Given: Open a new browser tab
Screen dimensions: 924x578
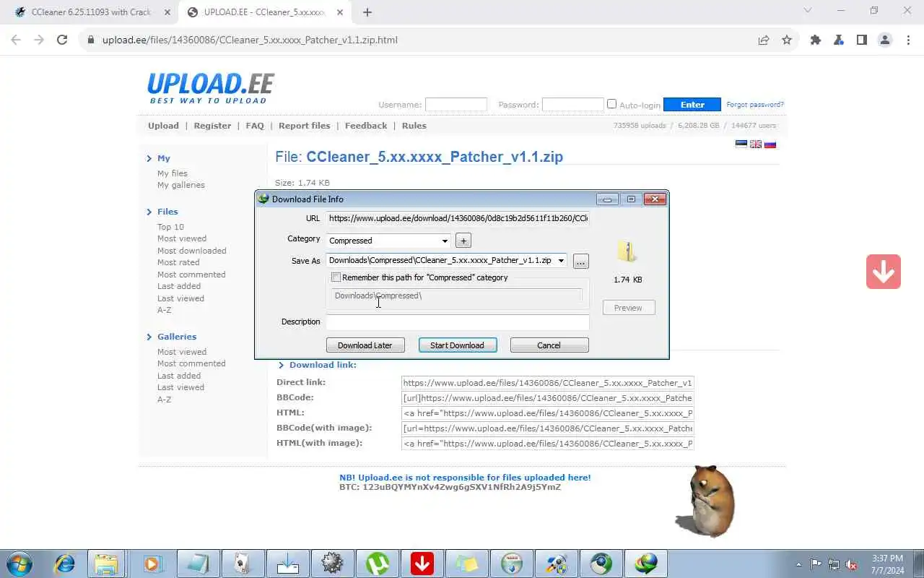Looking at the screenshot, I should [x=367, y=12].
